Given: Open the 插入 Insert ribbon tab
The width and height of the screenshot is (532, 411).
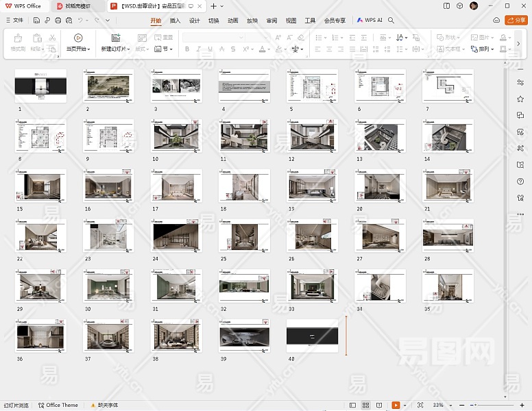Looking at the screenshot, I should pyautogui.click(x=176, y=21).
